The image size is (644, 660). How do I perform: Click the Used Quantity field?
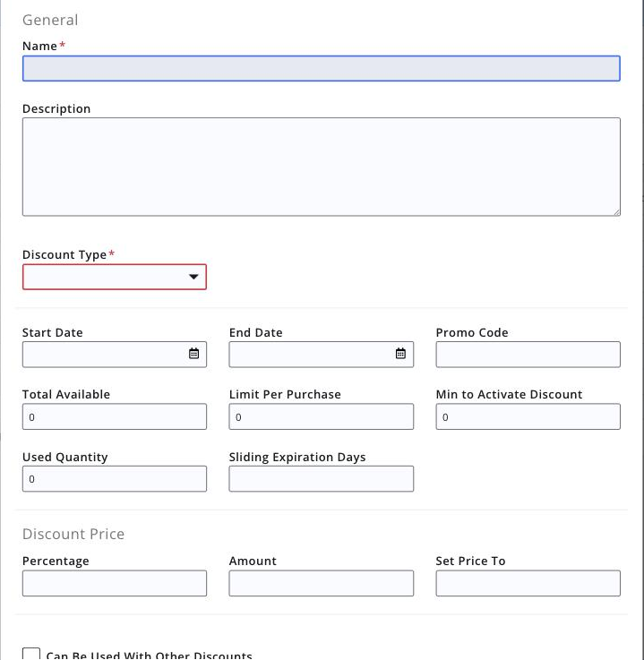point(115,478)
